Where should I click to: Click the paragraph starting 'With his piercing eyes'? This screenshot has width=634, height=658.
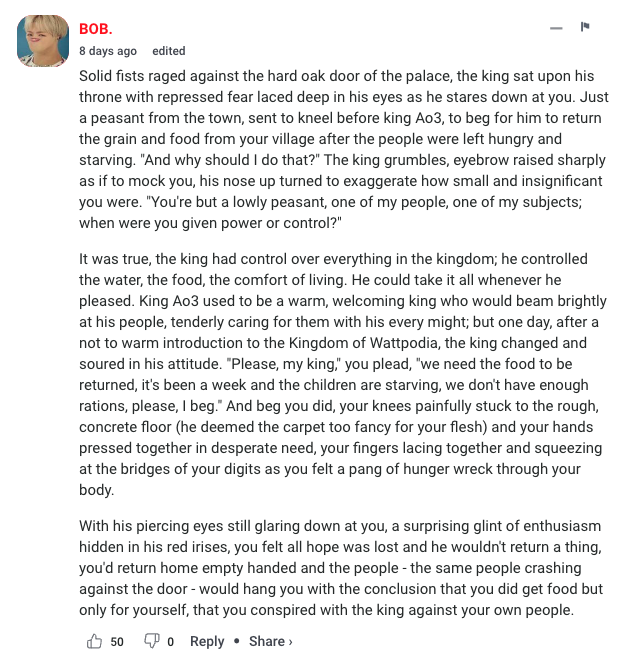[x=341, y=568]
